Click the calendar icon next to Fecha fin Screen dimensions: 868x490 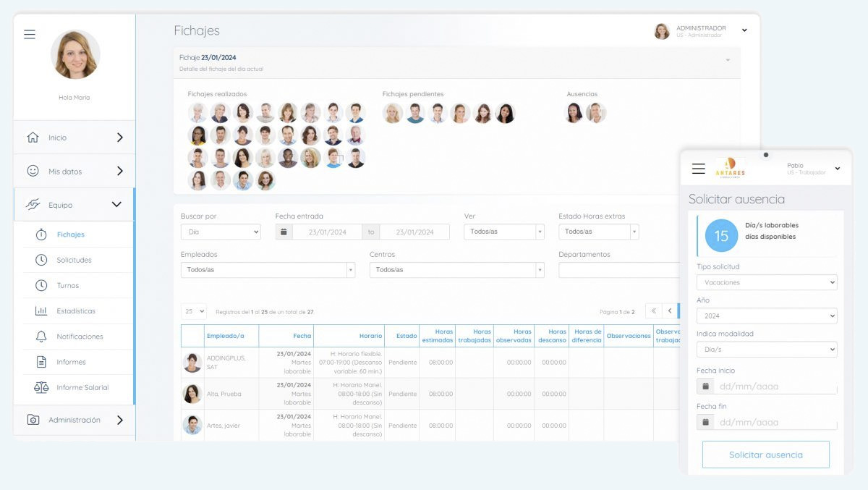[705, 421]
